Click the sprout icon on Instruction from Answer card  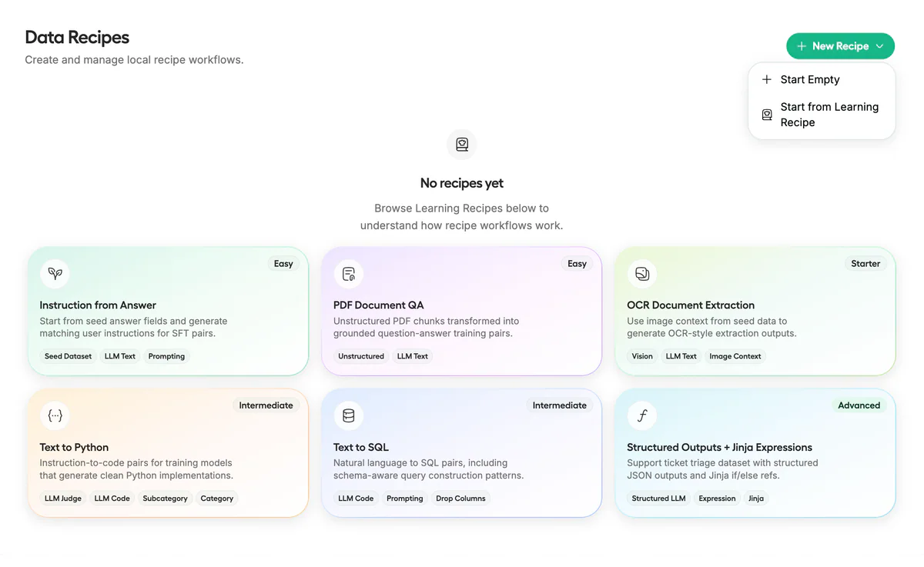[x=55, y=273]
